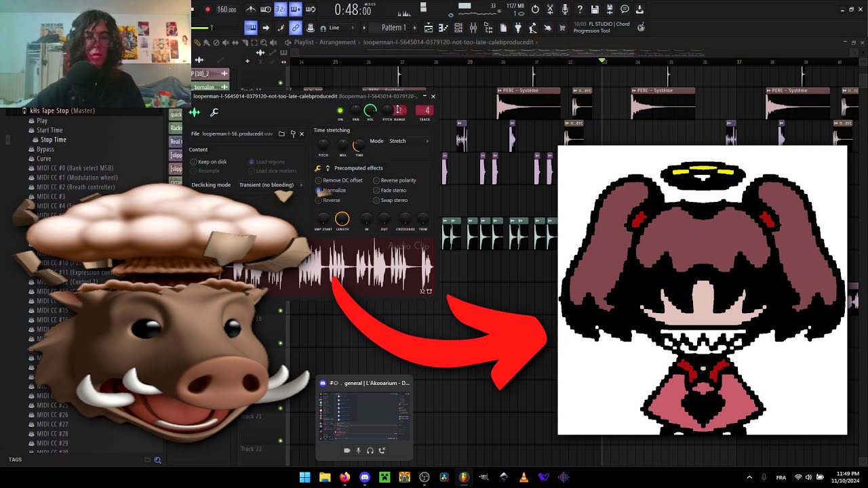
Task: Select the Keep on disk option
Action: tap(209, 162)
